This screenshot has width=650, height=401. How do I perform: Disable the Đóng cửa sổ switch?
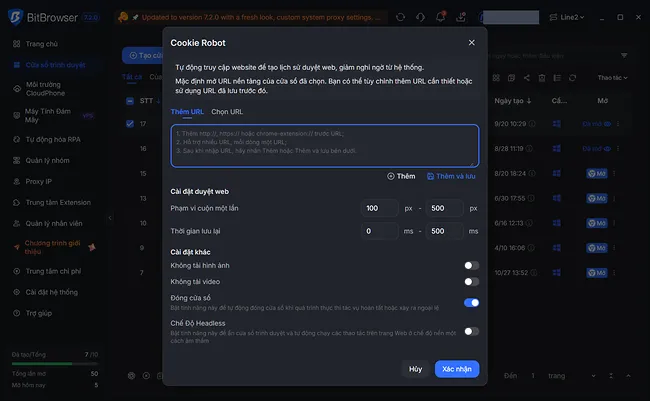[471, 303]
